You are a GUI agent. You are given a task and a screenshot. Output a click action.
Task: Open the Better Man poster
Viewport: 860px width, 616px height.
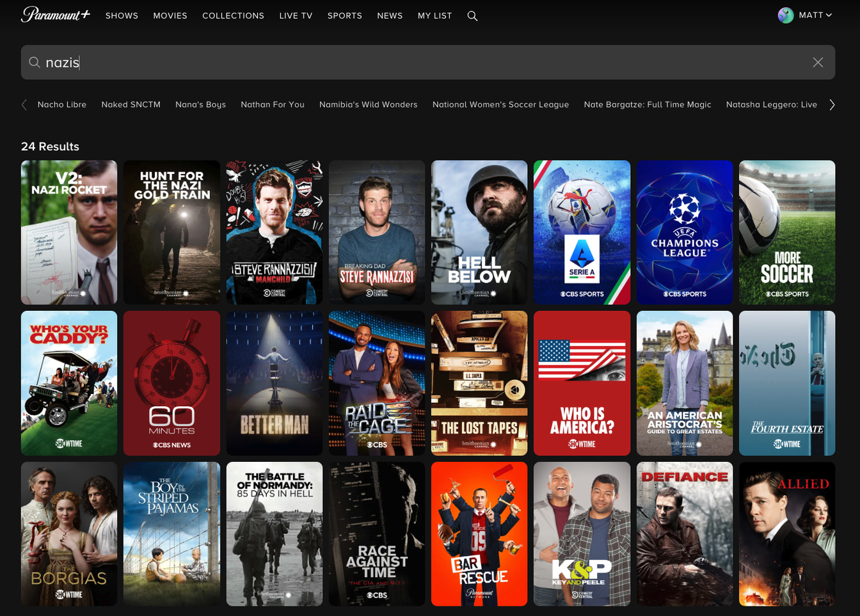coord(275,383)
